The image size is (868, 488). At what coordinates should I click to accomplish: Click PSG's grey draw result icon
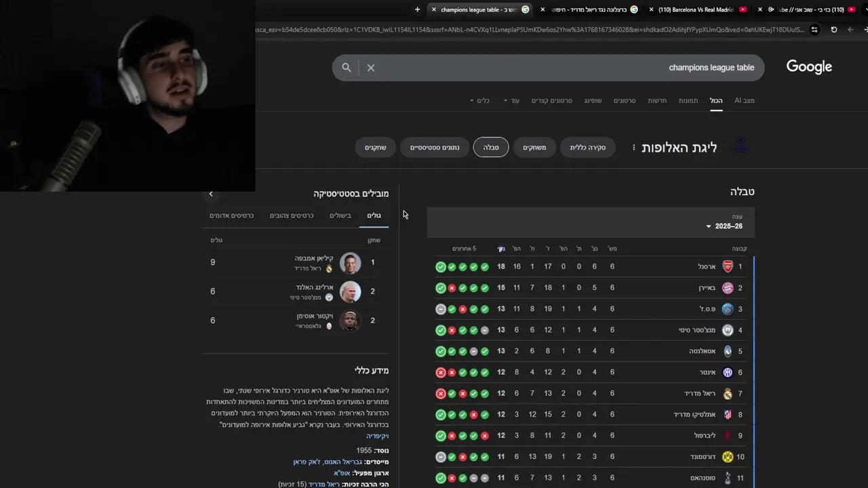point(441,309)
